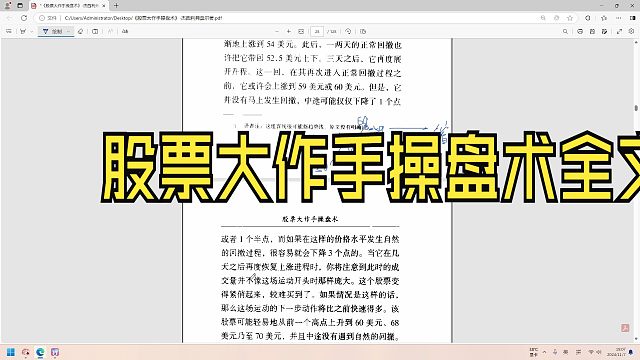Show hidden system tray icons

click(544, 352)
